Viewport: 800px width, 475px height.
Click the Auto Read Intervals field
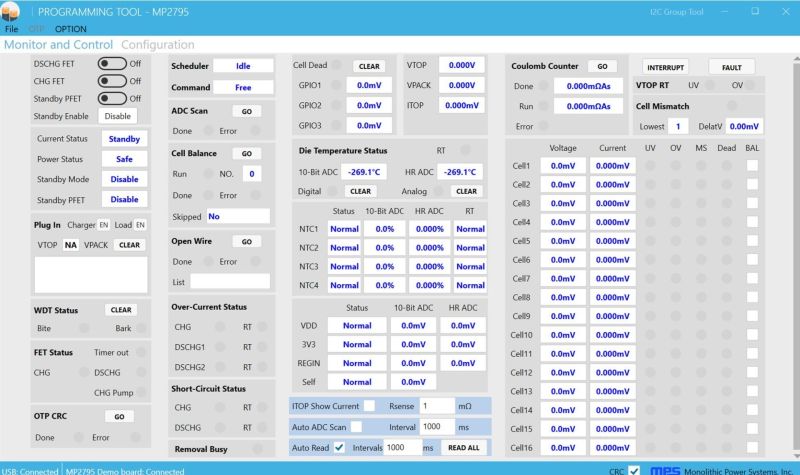[x=403, y=447]
